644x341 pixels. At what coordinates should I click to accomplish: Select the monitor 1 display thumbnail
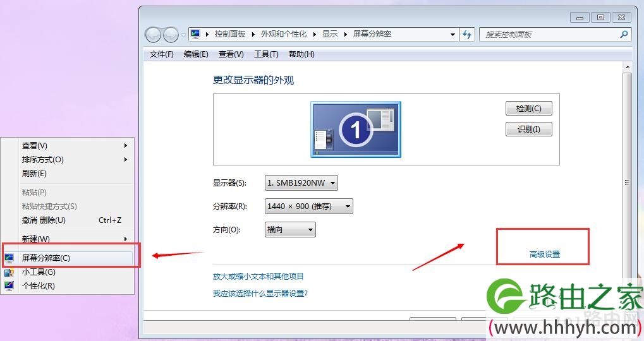(356, 129)
